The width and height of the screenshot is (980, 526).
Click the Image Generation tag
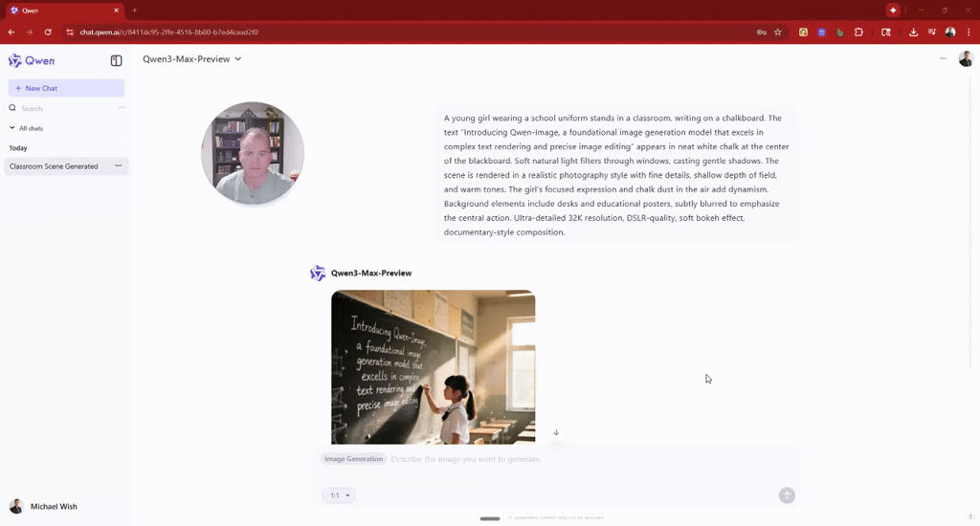353,458
